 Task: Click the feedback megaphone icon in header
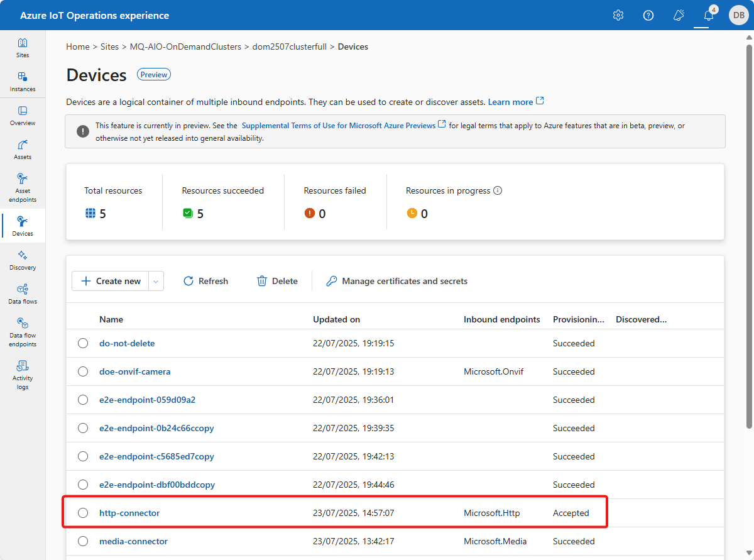(x=679, y=15)
